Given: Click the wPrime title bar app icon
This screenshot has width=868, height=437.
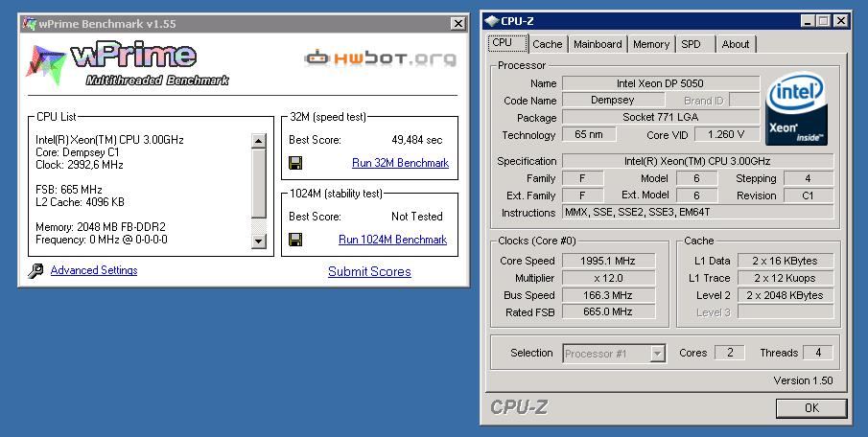Looking at the screenshot, I should [x=30, y=24].
